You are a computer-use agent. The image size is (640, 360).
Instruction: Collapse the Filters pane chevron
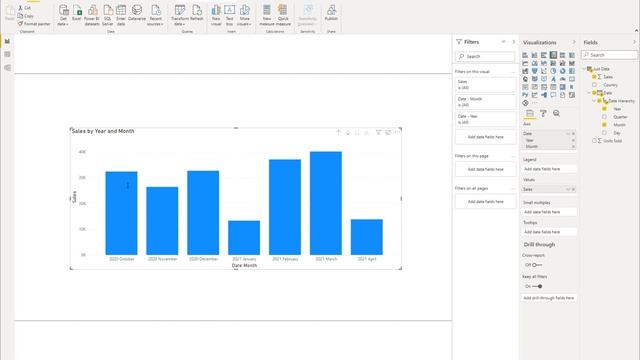pyautogui.click(x=513, y=42)
